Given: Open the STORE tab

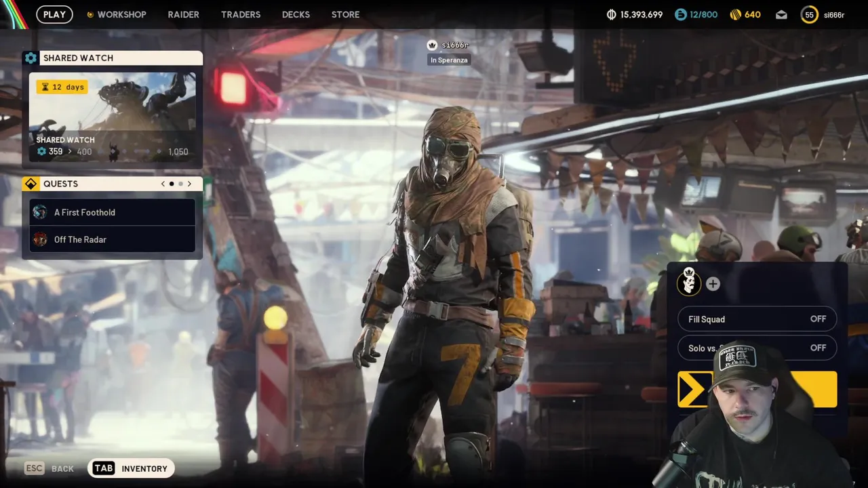Looking at the screenshot, I should pyautogui.click(x=345, y=14).
